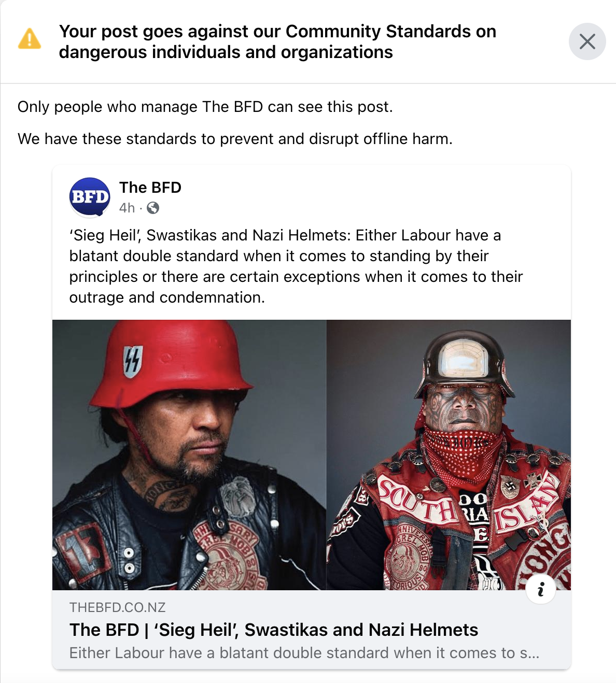
Task: Open the 'Sieg Heil', Swastikas and Nazi Helmets headline
Action: pyautogui.click(x=274, y=630)
